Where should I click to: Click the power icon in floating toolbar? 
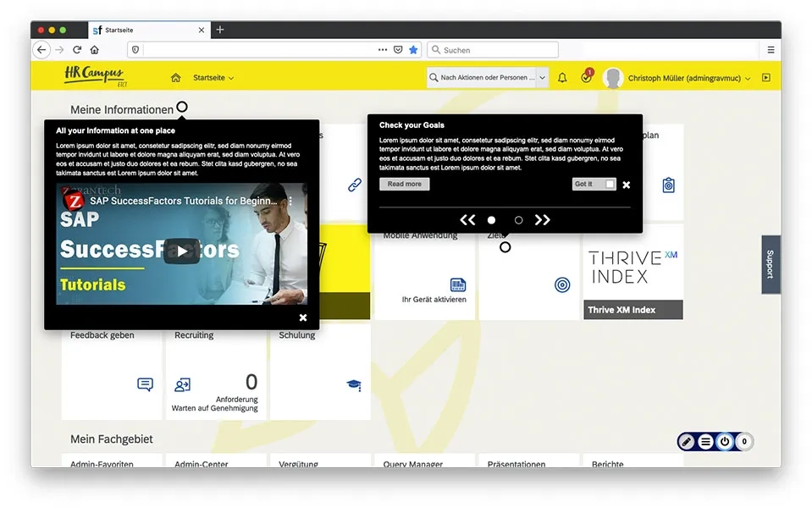coord(725,442)
